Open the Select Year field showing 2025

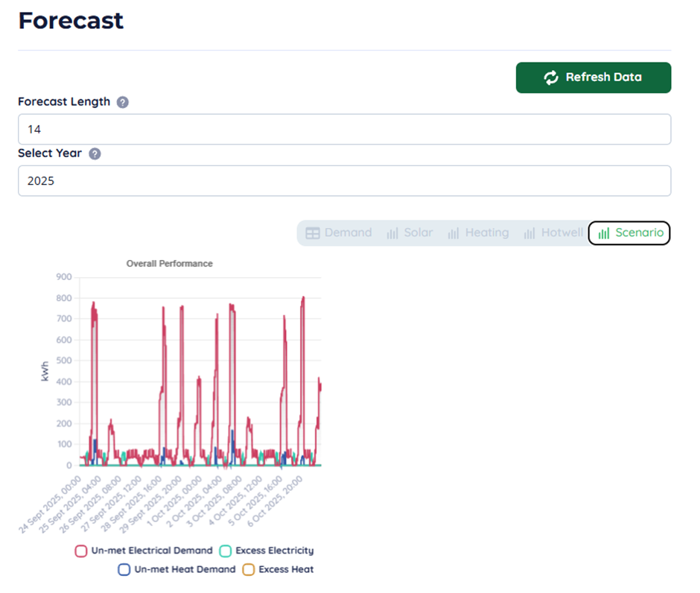point(344,180)
